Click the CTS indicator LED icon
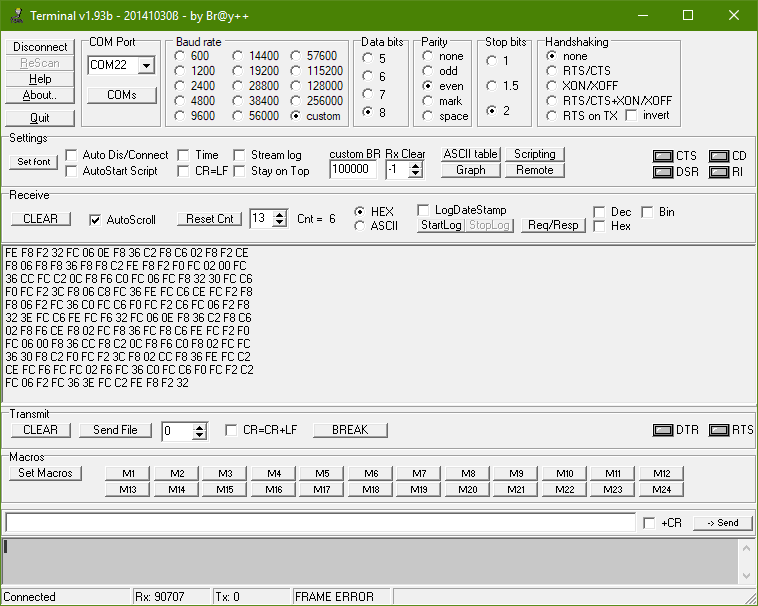 663,156
